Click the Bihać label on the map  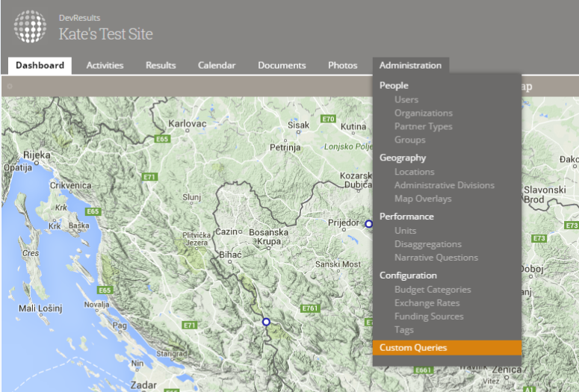coord(230,255)
